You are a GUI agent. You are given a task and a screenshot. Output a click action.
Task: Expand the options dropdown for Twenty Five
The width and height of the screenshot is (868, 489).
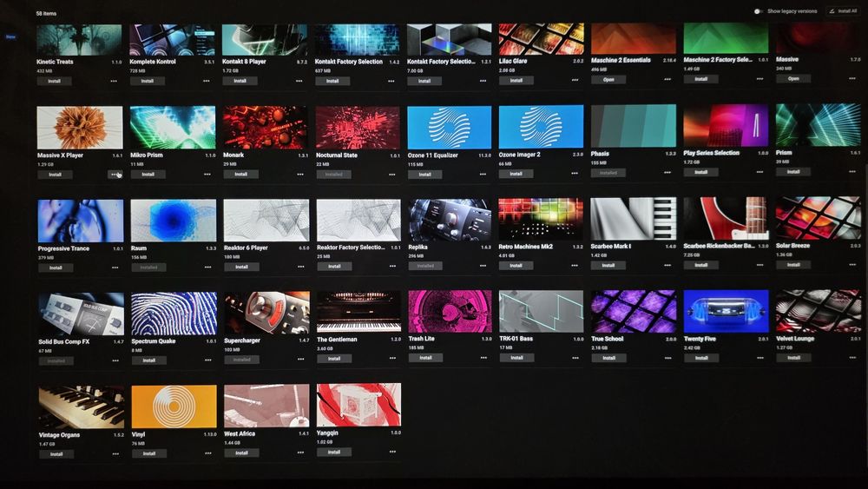click(760, 358)
